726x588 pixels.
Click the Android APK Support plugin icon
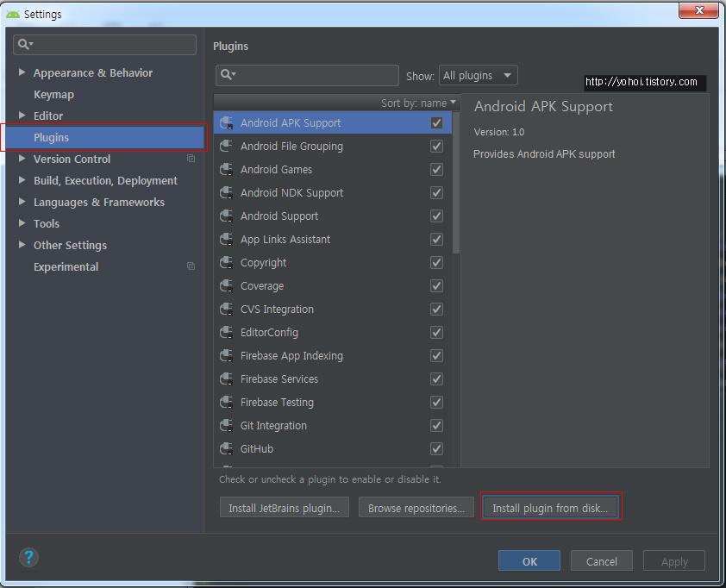click(x=227, y=123)
